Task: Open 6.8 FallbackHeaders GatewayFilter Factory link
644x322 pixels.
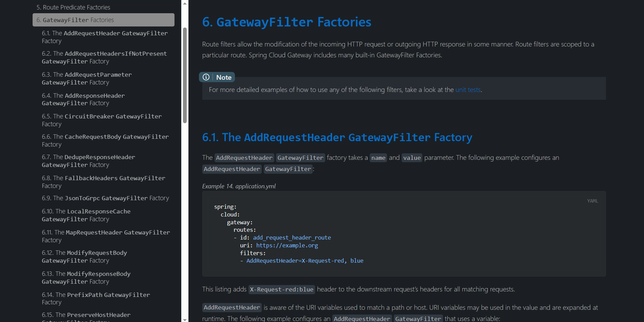Action: point(104,182)
